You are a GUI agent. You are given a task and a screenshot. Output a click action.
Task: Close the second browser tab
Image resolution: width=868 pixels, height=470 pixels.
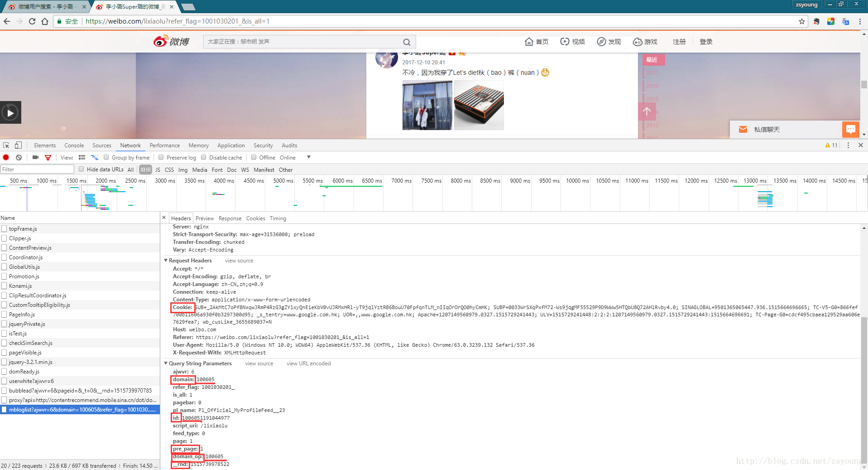[172, 7]
